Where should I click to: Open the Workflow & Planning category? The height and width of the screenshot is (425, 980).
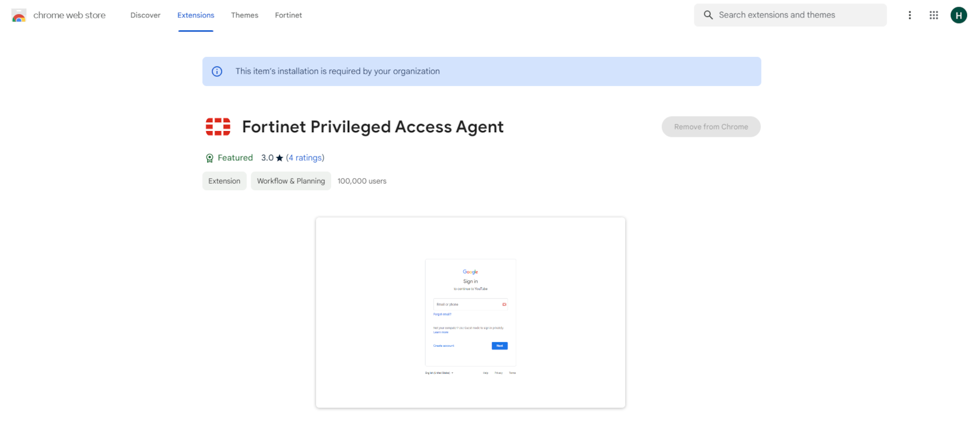point(291,181)
